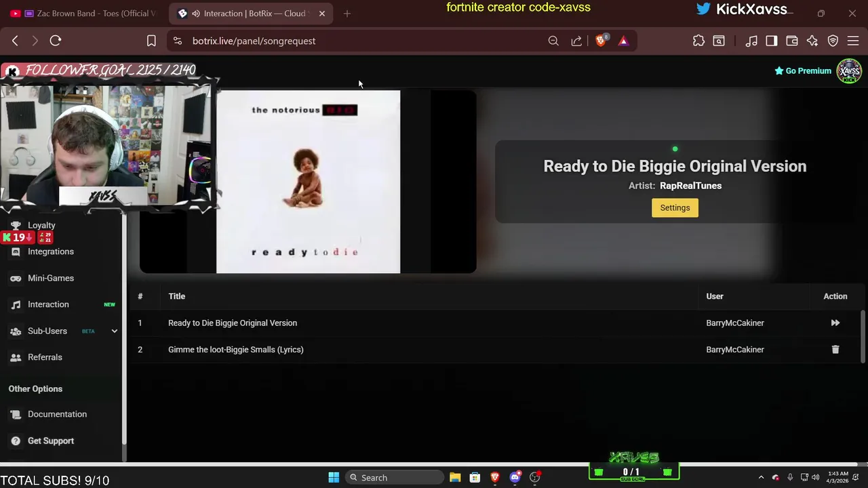Open the Leo AI sparkle icon
The height and width of the screenshot is (488, 868).
(x=812, y=41)
